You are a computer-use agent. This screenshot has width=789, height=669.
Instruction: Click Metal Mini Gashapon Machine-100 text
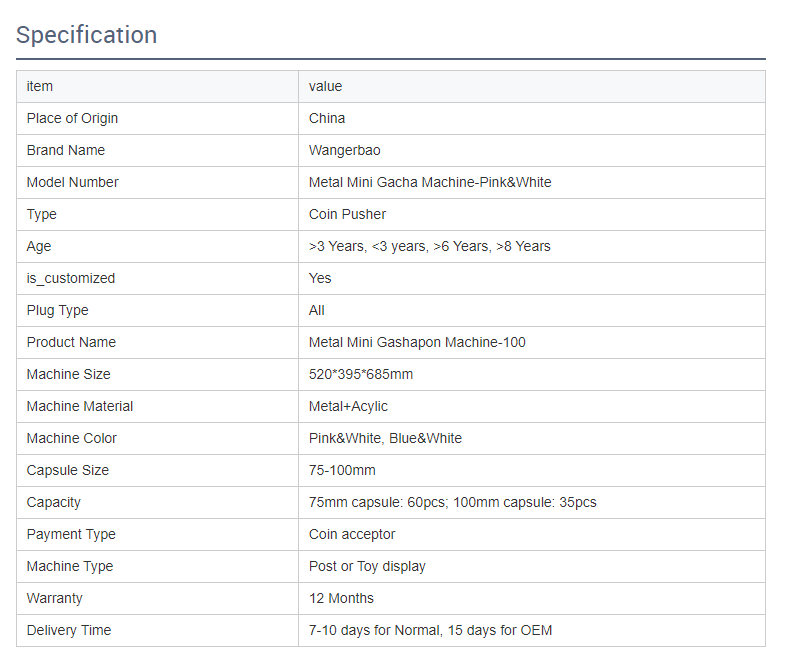[x=417, y=342]
